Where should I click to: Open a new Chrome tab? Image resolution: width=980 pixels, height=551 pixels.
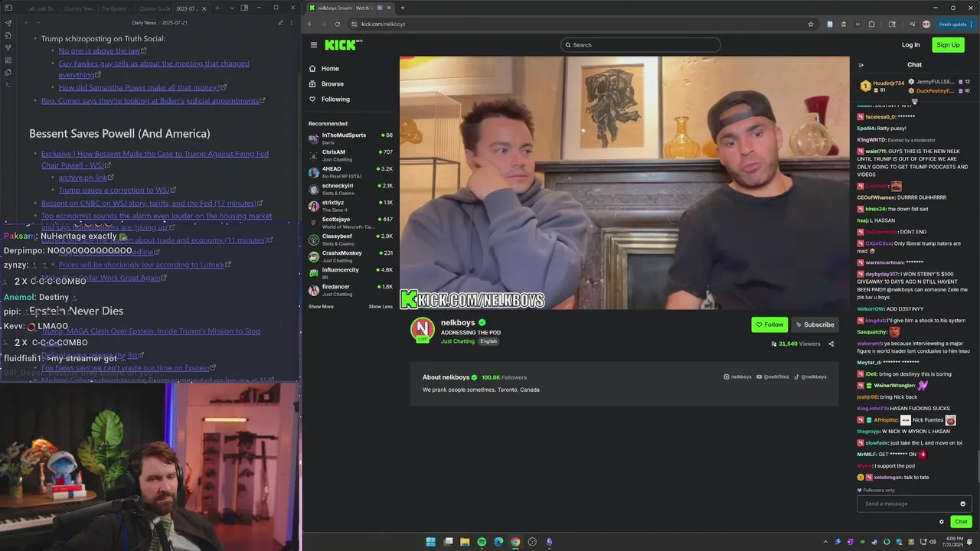pyautogui.click(x=403, y=8)
